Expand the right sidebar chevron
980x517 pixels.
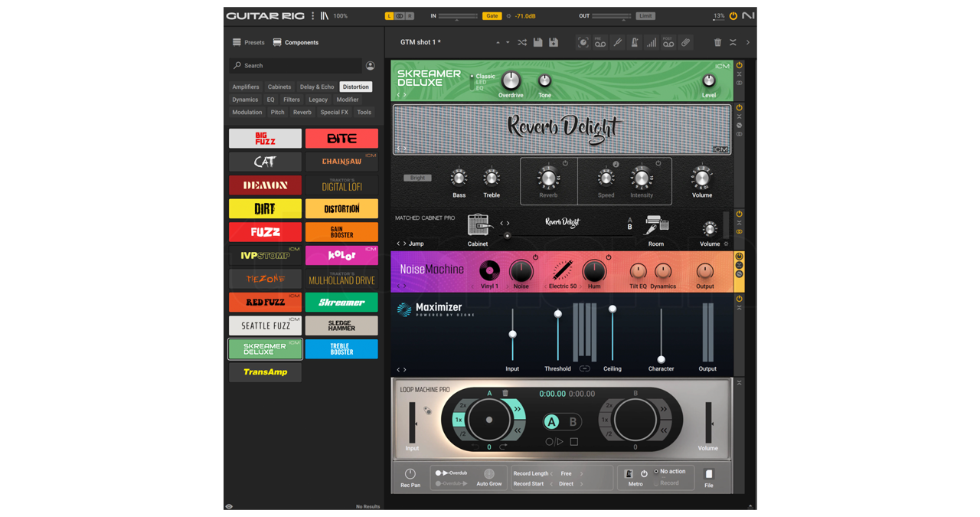[x=748, y=43]
